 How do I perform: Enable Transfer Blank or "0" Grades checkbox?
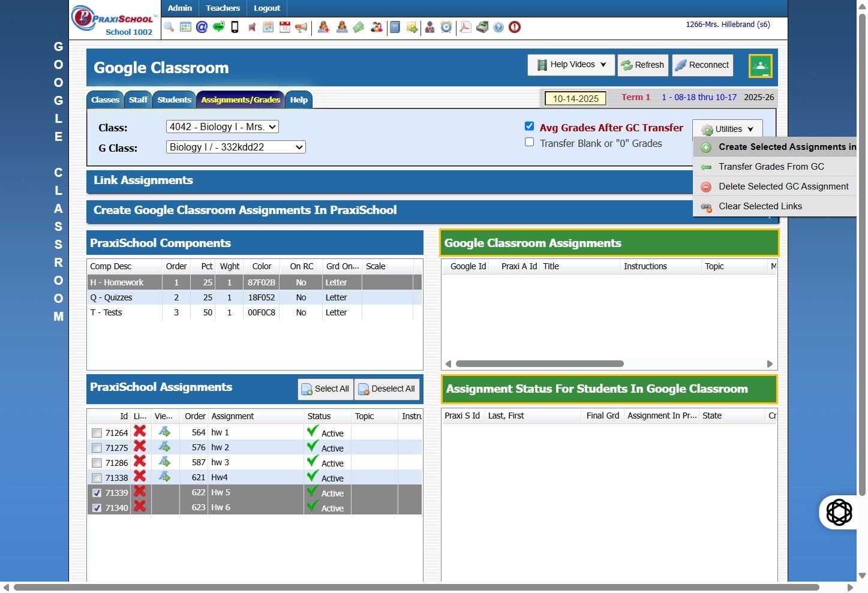click(529, 142)
